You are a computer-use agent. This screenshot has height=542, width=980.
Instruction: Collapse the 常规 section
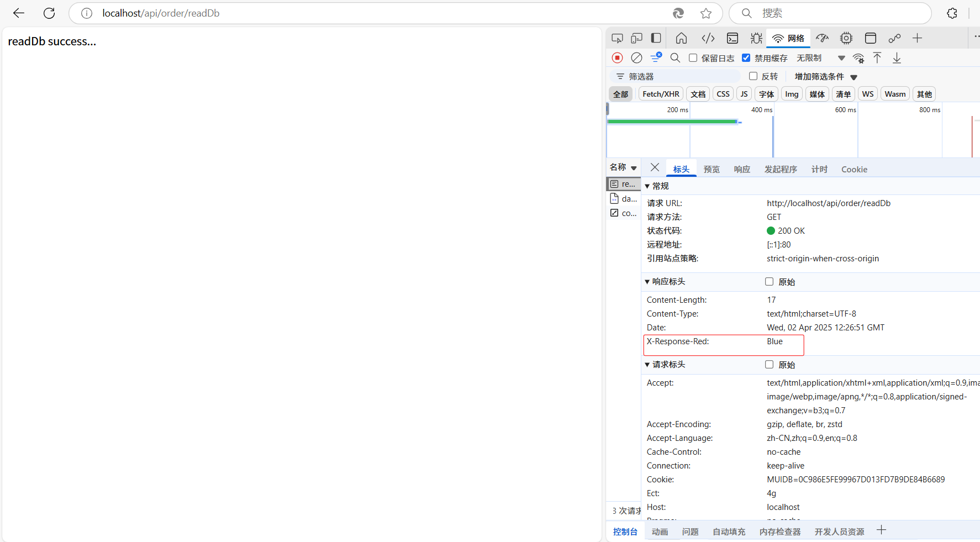(x=647, y=186)
